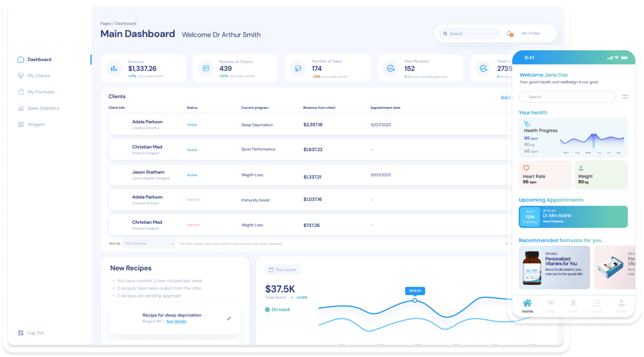Click the $2,357.18 revenue value
Viewport: 644px width, 357px height.
point(313,125)
